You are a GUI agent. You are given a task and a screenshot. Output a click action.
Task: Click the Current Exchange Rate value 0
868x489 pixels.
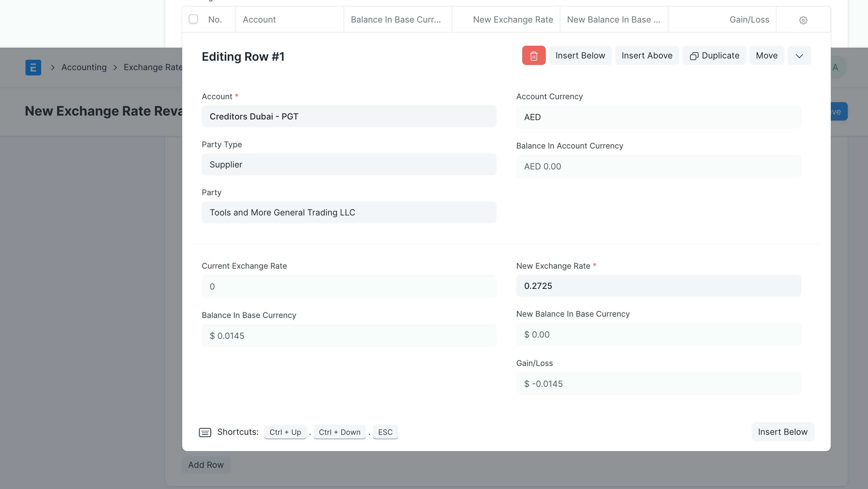349,287
